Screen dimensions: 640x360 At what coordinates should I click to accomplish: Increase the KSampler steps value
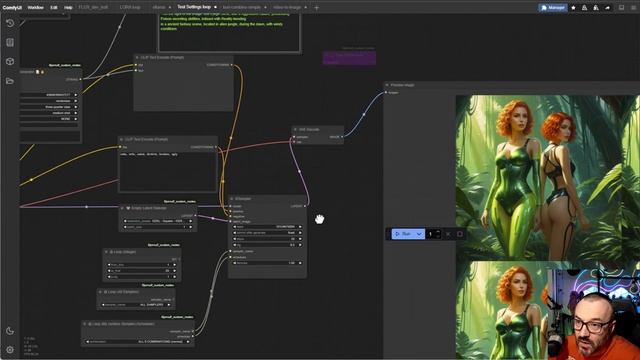[x=300, y=239]
